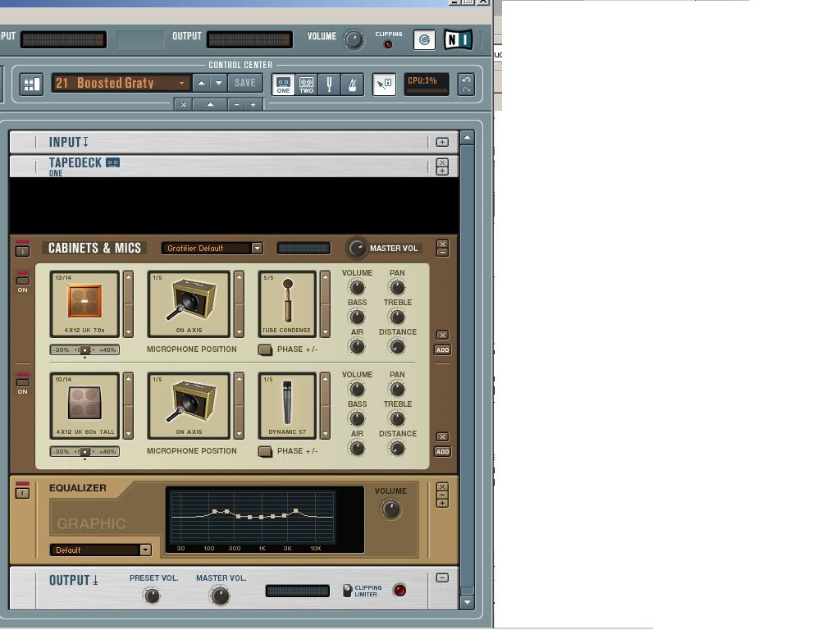Toggle Phase +/- for Dynamic 57 row
This screenshot has width=840, height=630.
(x=265, y=452)
